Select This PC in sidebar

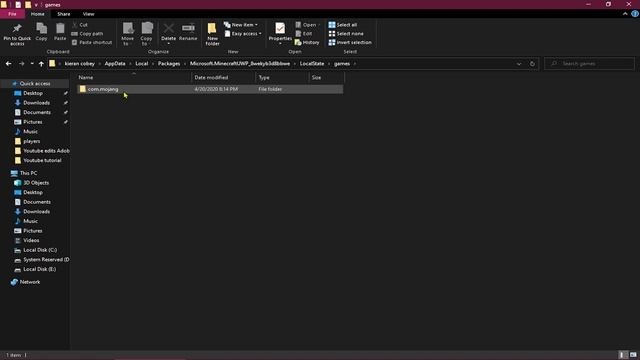pos(28,173)
